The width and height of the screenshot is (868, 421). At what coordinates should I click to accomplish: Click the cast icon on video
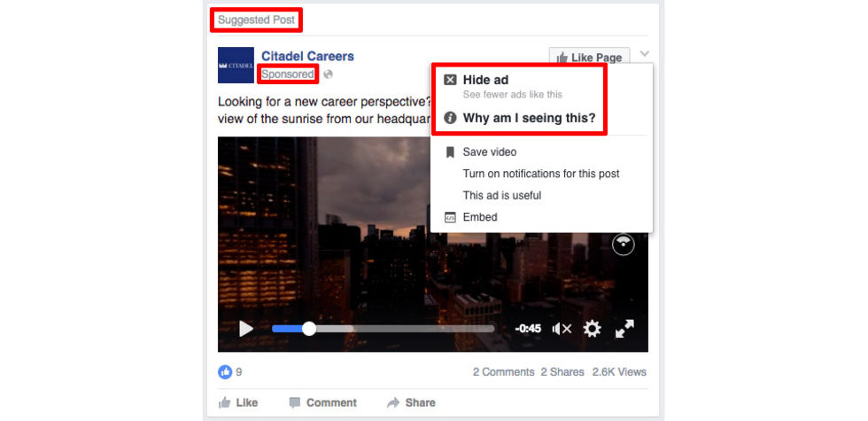624,245
